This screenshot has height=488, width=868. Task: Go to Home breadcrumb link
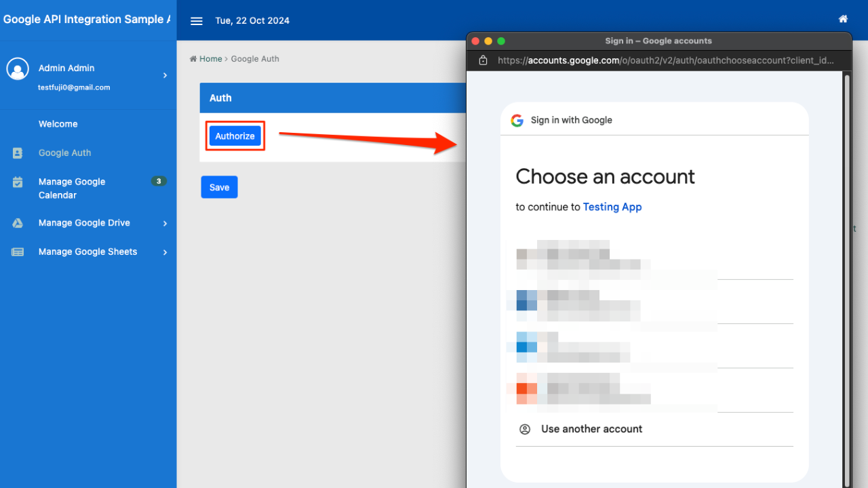(x=210, y=59)
